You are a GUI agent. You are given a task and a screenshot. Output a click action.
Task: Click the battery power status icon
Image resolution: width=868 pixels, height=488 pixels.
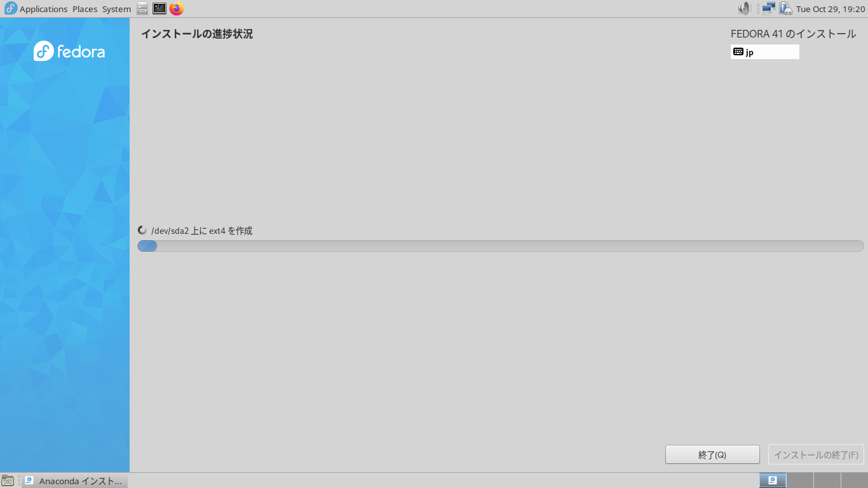[x=785, y=8]
